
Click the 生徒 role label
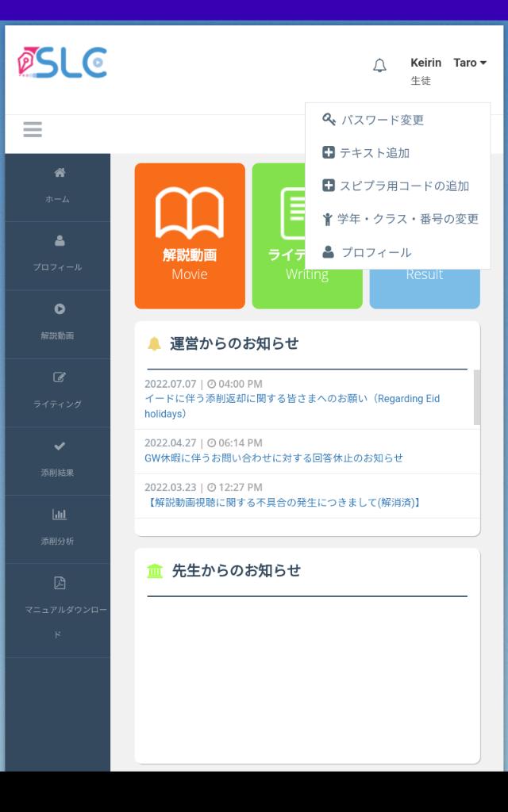click(x=421, y=81)
